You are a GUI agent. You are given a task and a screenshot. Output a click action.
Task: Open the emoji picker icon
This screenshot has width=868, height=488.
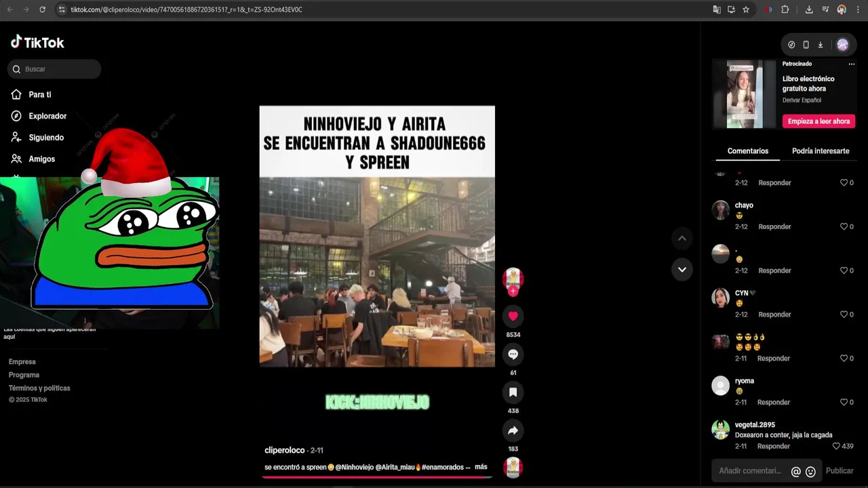point(810,472)
